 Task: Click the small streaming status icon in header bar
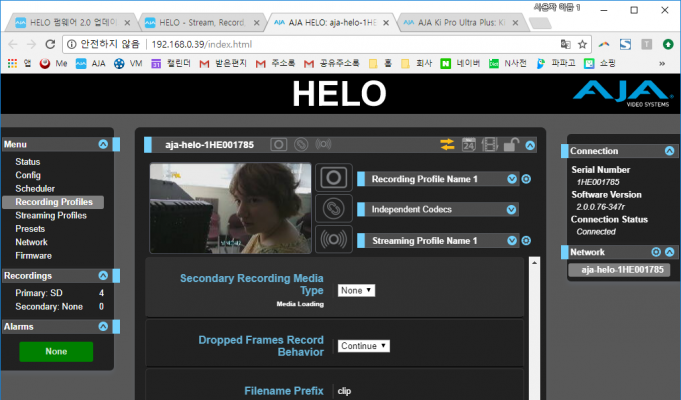pyautogui.click(x=323, y=144)
